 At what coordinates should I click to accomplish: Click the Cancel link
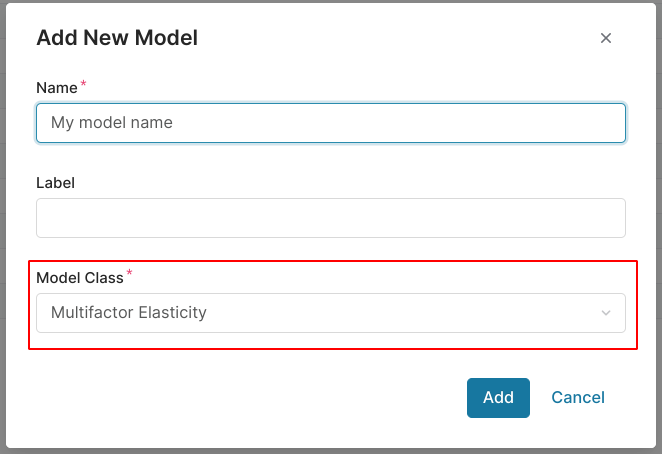578,397
